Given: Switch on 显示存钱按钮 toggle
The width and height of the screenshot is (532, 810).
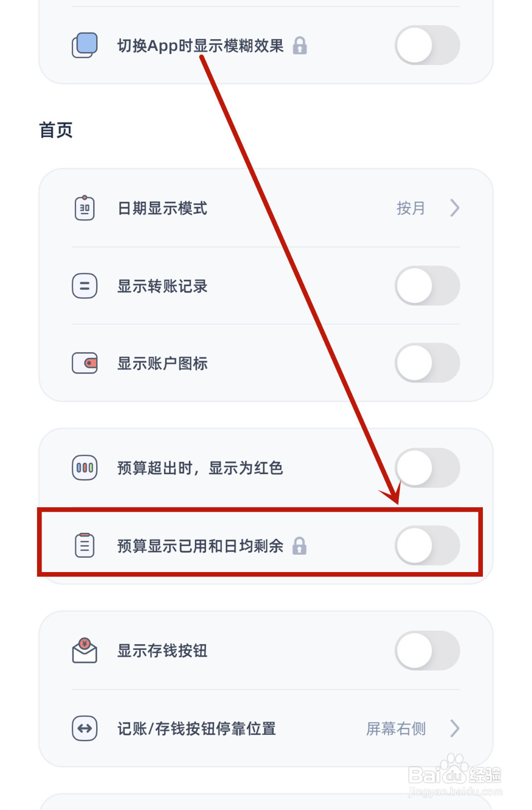Looking at the screenshot, I should point(427,651).
